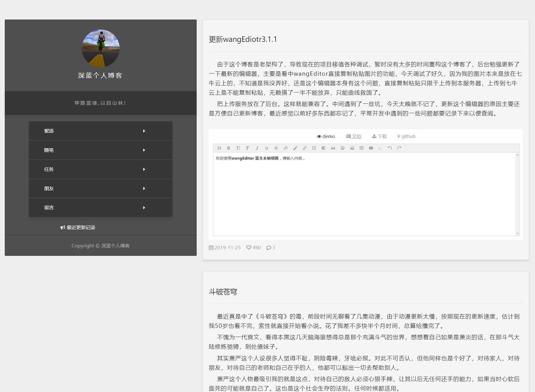Click the background color brush icon

295,148
